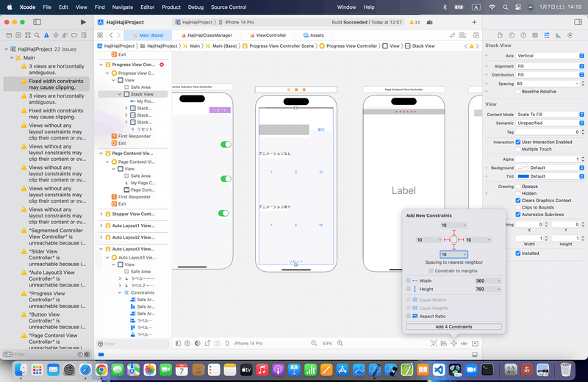Viewport: 588px width, 382px height.
Task: Run the project with the play button
Action: tap(83, 22)
